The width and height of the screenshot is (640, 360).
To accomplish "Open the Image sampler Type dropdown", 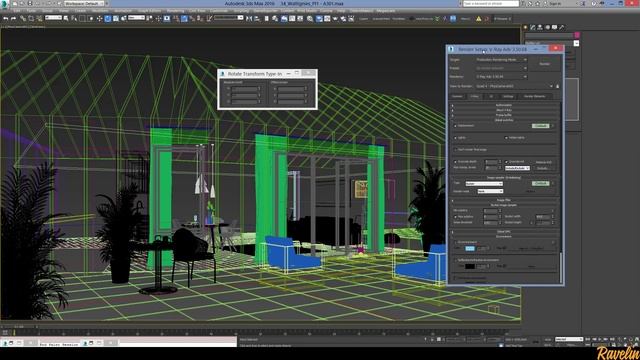I will (x=484, y=184).
